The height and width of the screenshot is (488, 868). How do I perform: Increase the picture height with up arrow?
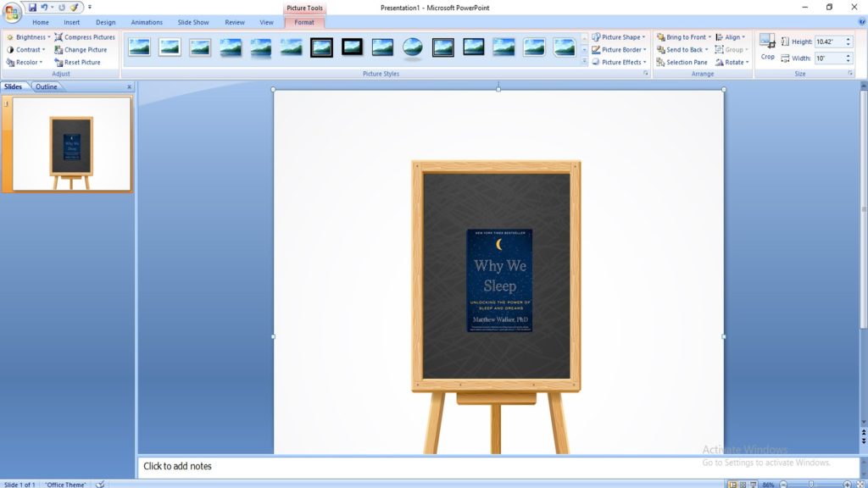coord(848,39)
